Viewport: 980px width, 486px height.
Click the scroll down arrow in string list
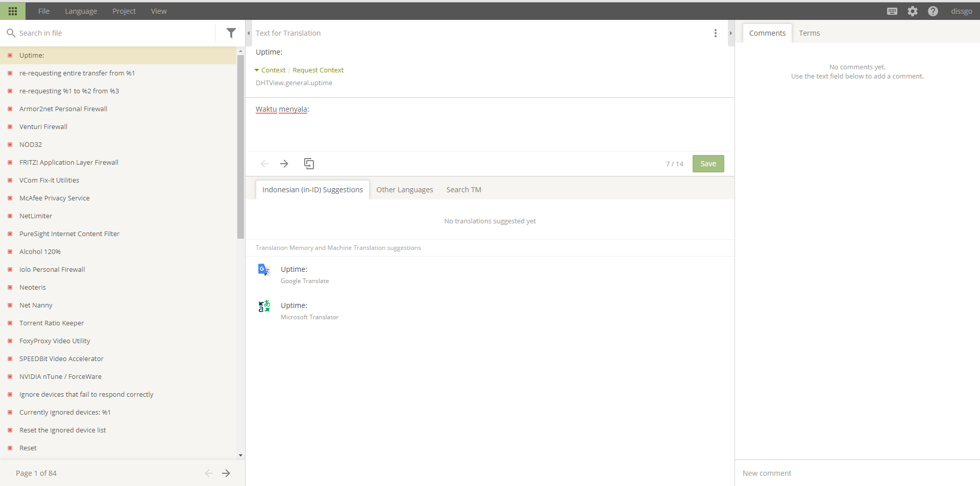coord(240,455)
